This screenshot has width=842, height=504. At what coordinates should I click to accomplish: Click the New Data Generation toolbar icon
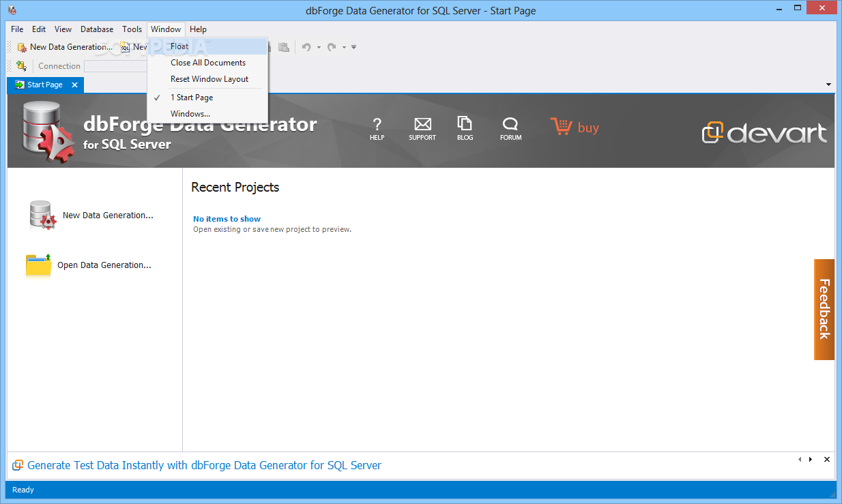click(23, 47)
